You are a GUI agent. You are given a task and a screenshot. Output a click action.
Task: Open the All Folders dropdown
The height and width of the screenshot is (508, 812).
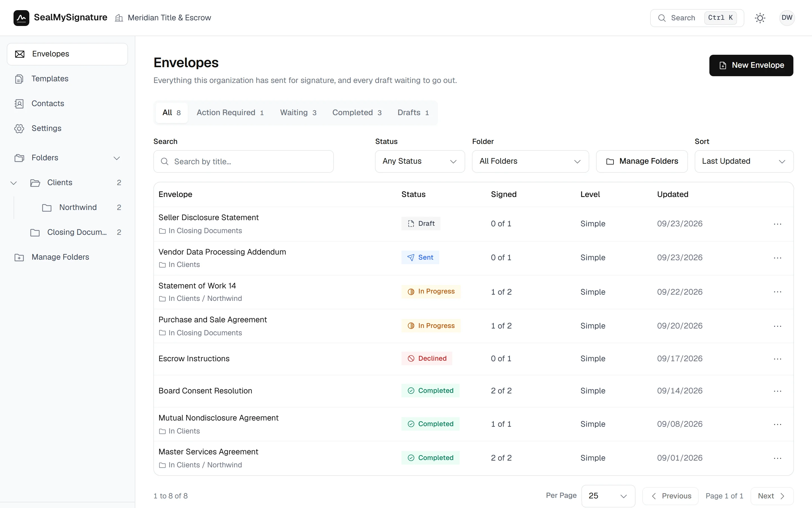(x=530, y=161)
